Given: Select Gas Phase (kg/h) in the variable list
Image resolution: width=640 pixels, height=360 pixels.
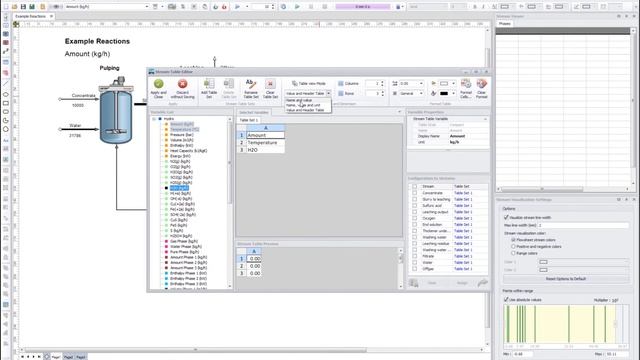Looking at the screenshot, I should [184, 241].
